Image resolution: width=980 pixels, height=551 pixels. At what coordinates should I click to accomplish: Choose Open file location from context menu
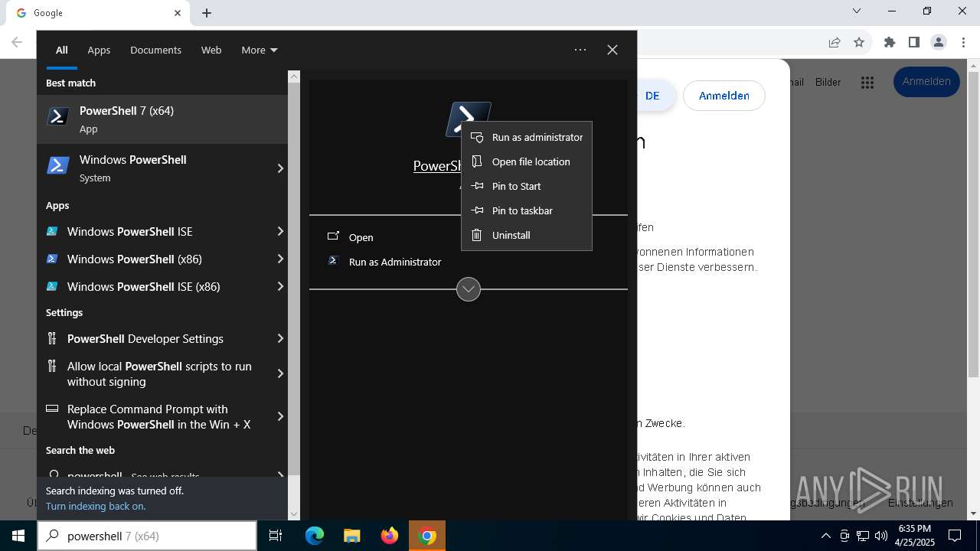coord(527,161)
